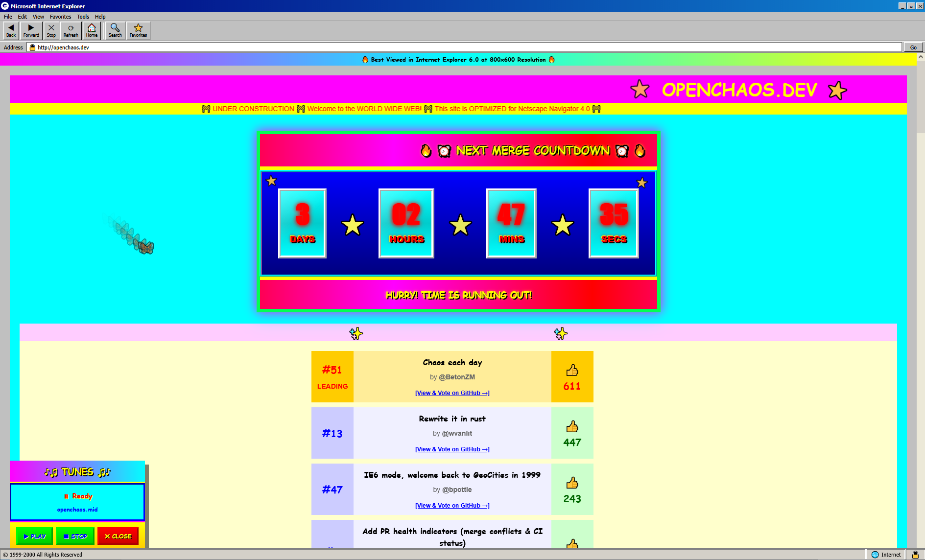Screen dimensions: 925x560
Task: Click the butterfly cursor trail graphic
Action: (146, 247)
